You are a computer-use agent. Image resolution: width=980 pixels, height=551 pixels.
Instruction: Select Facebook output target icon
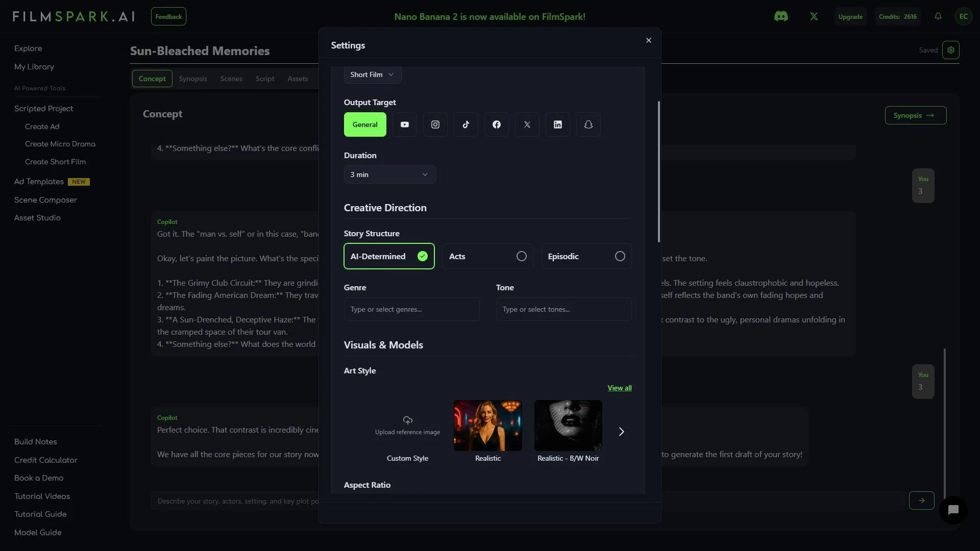tap(496, 124)
